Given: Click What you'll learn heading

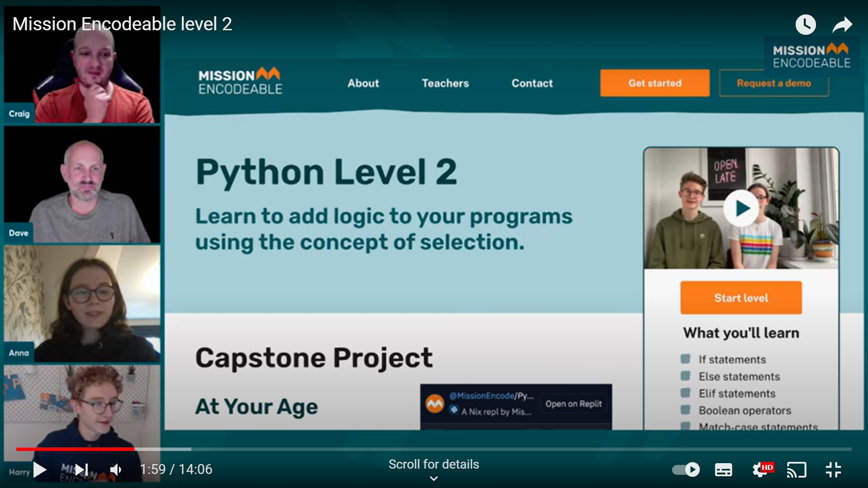Looking at the screenshot, I should click(x=741, y=333).
